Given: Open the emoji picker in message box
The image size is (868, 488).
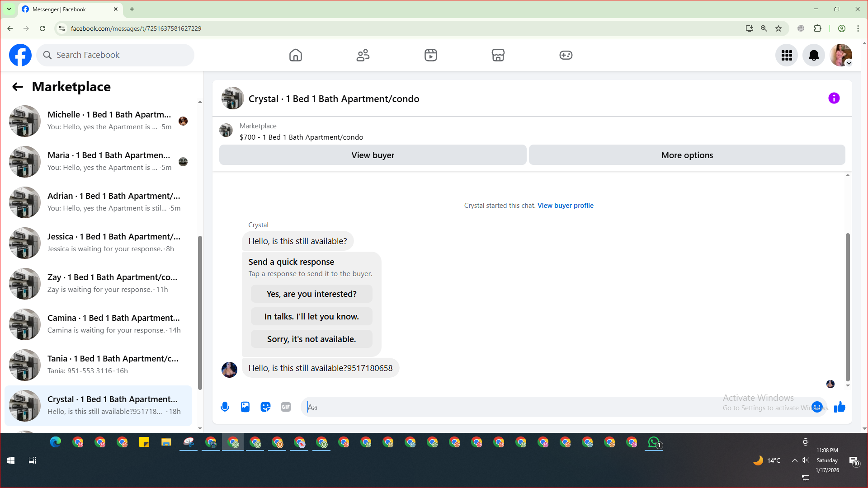Looking at the screenshot, I should (x=816, y=407).
